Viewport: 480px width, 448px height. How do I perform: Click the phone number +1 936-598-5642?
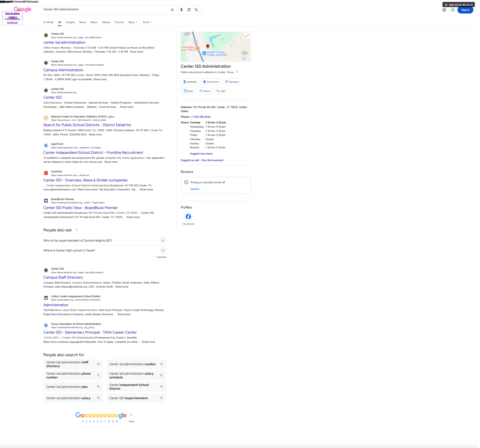(200, 117)
